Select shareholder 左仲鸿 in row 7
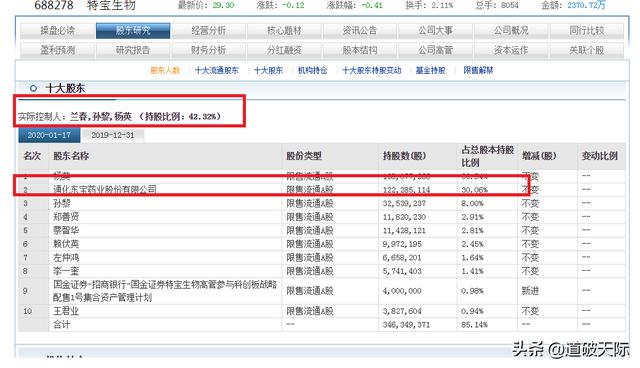The image size is (640, 368). (x=66, y=257)
